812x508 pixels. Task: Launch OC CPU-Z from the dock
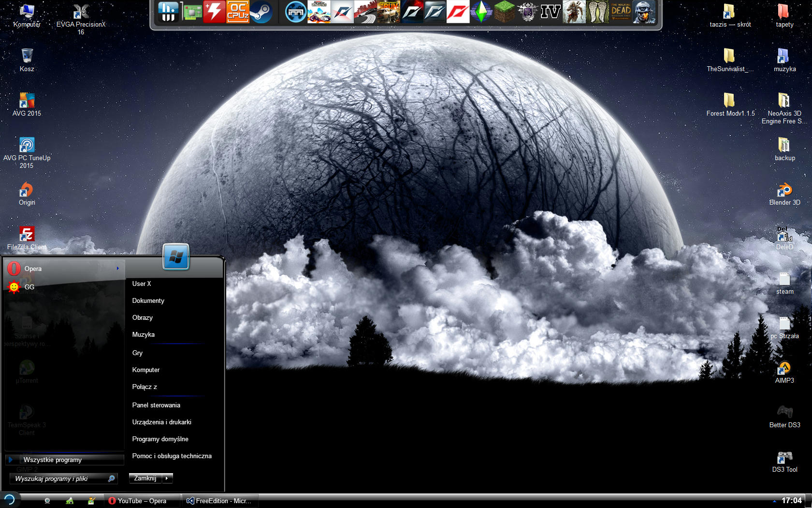coord(237,12)
